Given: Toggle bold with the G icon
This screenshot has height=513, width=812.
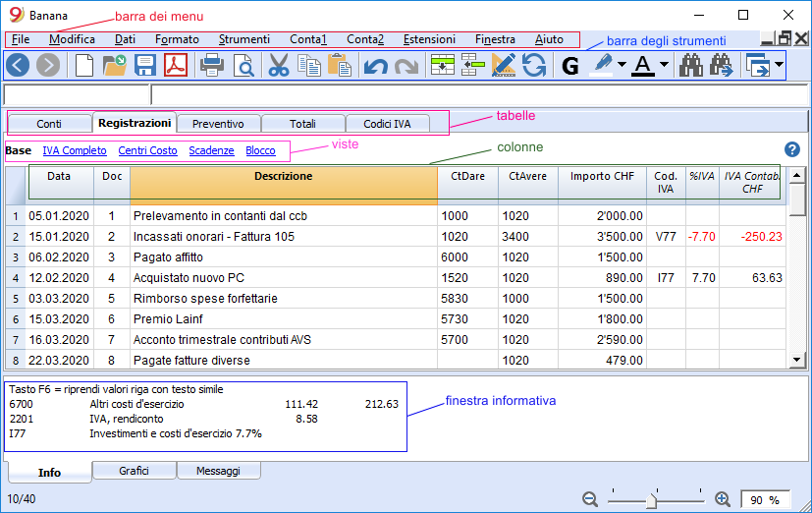Looking at the screenshot, I should coord(570,66).
